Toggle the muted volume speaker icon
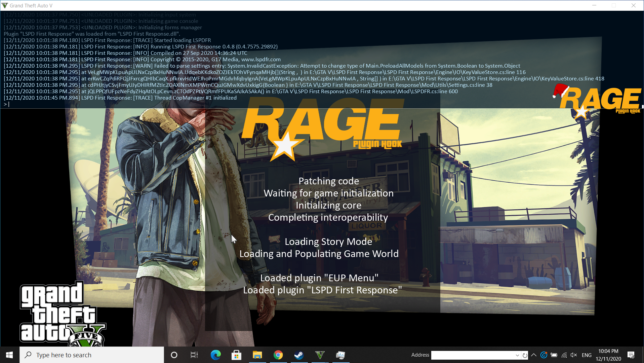Viewport: 644px width, 363px height. 574,355
